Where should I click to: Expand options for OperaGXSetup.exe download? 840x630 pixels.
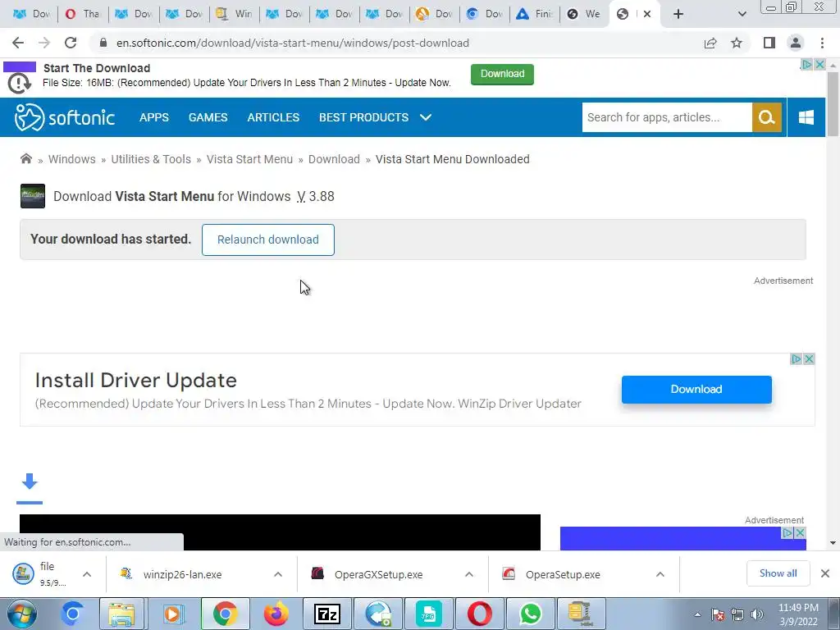pyautogui.click(x=468, y=574)
